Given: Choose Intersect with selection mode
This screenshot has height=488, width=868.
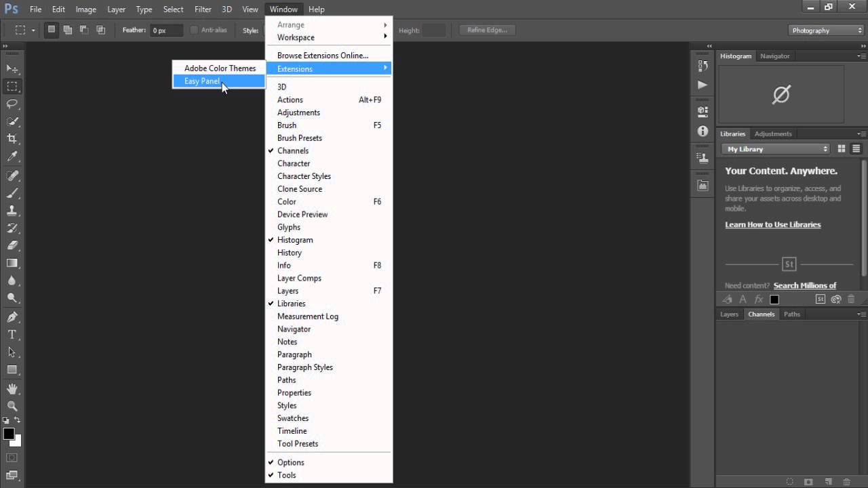Looking at the screenshot, I should pyautogui.click(x=100, y=30).
